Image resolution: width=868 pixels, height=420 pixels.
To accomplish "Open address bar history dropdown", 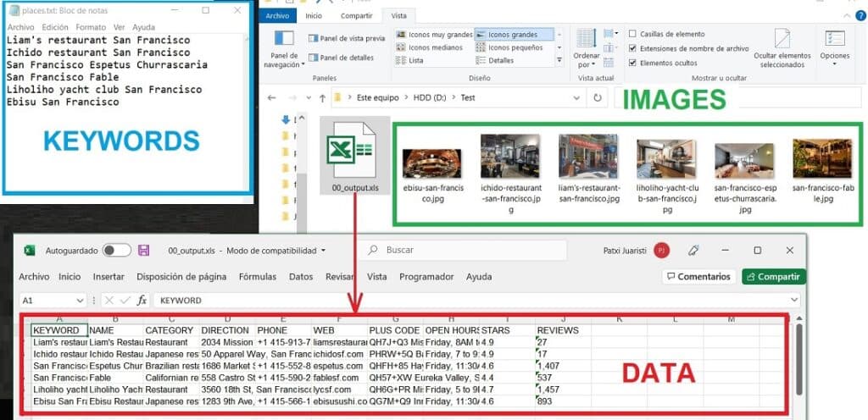I will click(577, 98).
